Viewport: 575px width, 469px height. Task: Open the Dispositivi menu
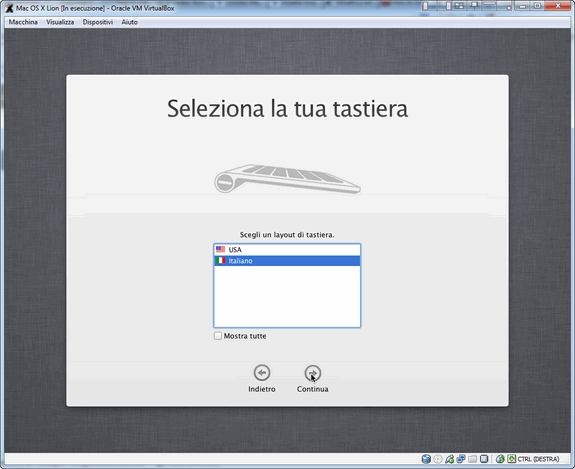pyautogui.click(x=98, y=22)
